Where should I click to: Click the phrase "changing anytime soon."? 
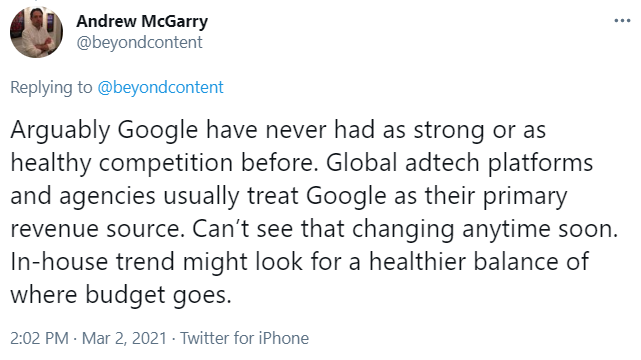pos(485,230)
